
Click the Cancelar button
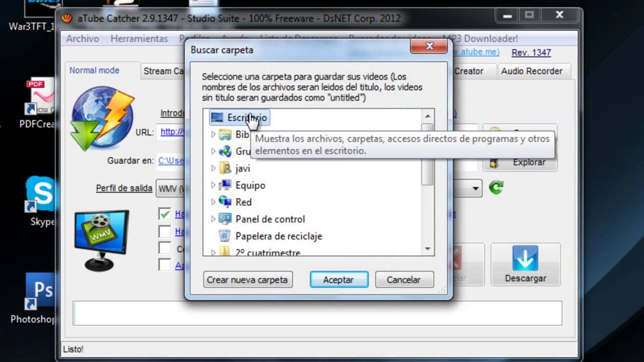point(404,280)
